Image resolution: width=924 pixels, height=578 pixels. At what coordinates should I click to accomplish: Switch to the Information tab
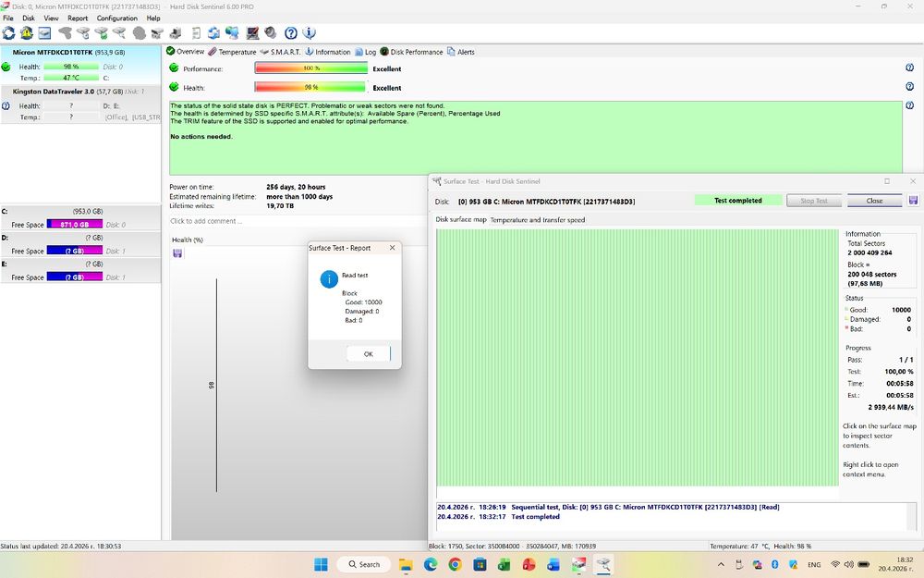[328, 52]
